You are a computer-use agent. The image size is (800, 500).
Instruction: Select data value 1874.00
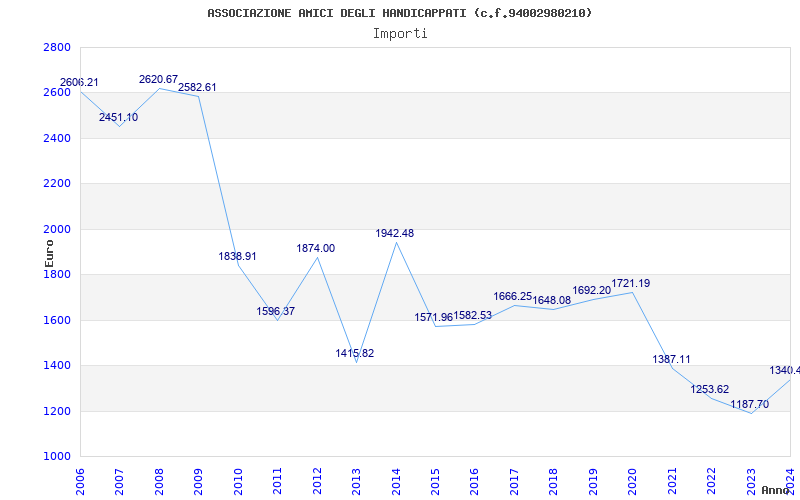point(316,248)
